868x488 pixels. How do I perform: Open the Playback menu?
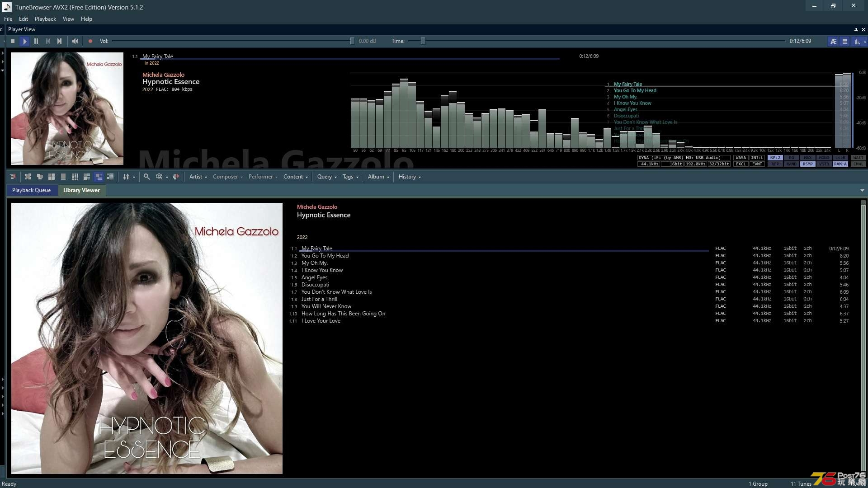click(45, 19)
